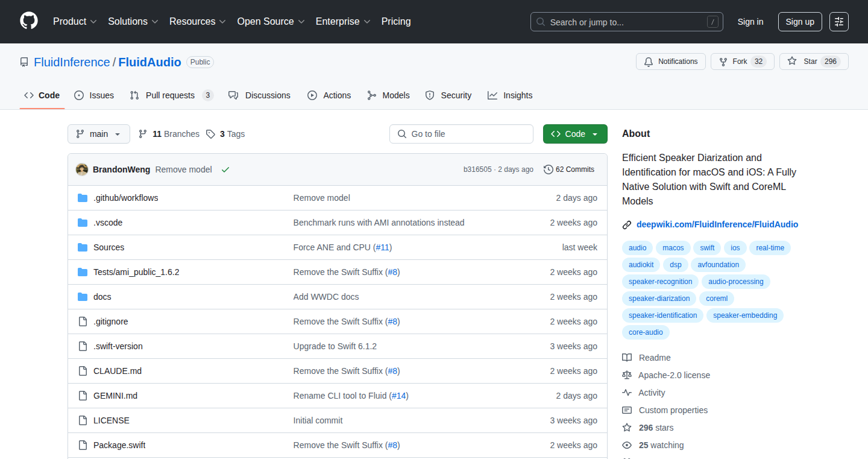Select the speaker-diarization topic tag
This screenshot has width=868, height=459.
coord(659,299)
